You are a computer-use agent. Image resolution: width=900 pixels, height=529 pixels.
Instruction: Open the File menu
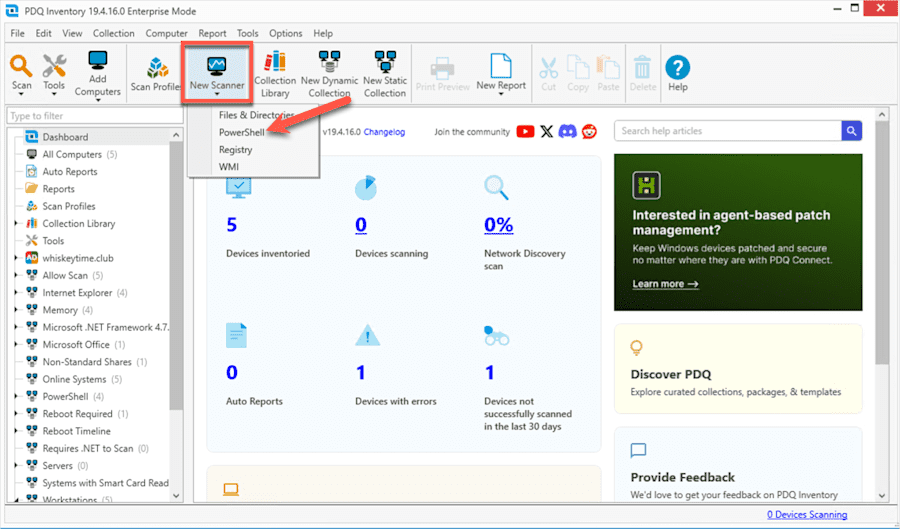[x=18, y=33]
